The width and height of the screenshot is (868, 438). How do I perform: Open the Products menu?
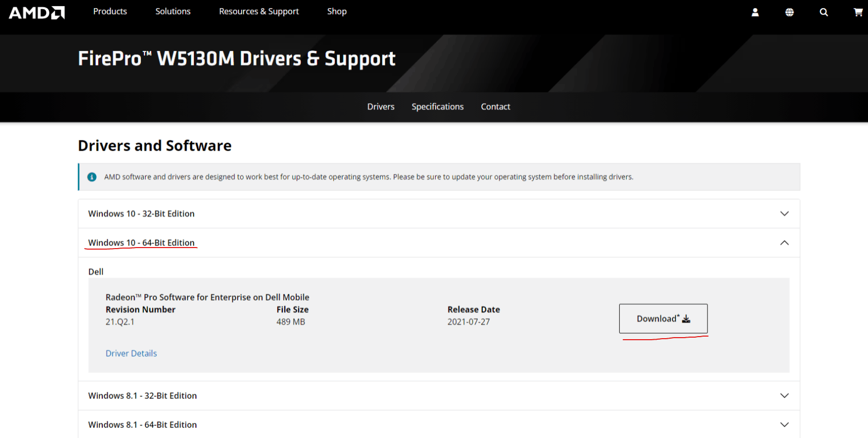(x=110, y=11)
